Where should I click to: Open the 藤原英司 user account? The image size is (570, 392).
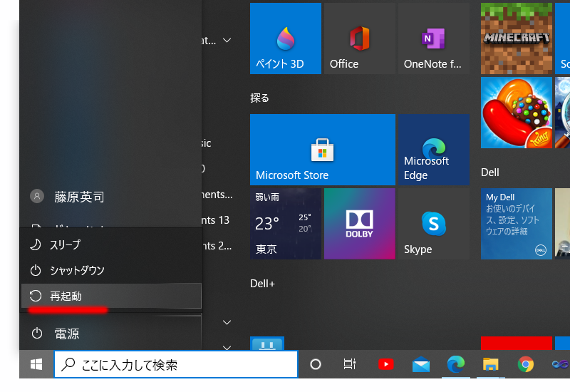(x=111, y=197)
